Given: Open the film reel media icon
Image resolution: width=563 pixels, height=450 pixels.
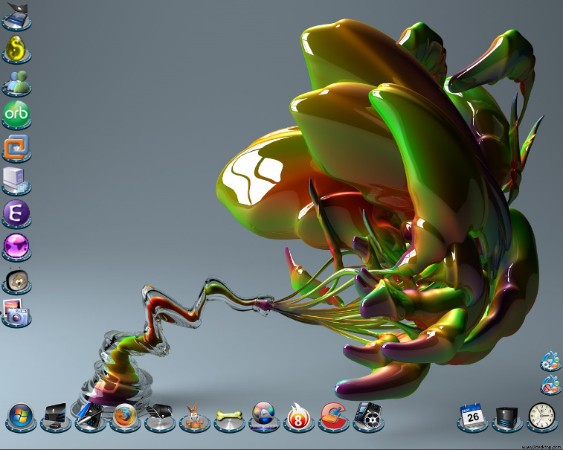Looking at the screenshot, I should [x=368, y=417].
